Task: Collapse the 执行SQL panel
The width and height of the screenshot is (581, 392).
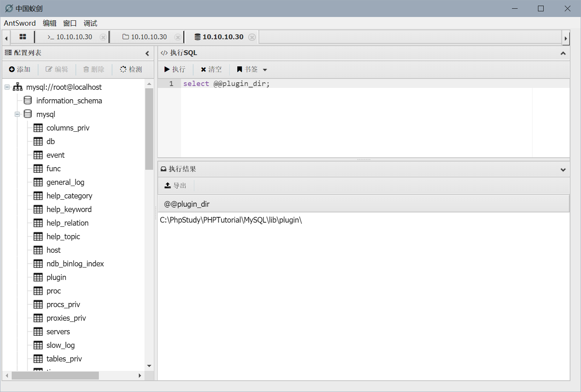Action: (x=563, y=53)
